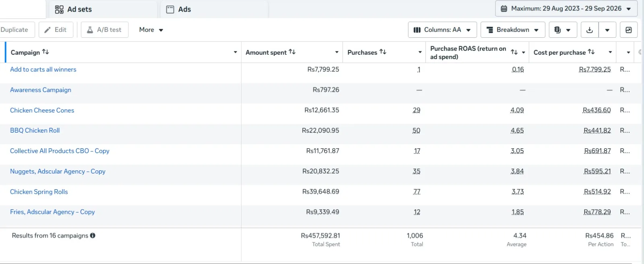Open the Chicken Cheese Cones campaign
The height and width of the screenshot is (264, 644).
42,111
